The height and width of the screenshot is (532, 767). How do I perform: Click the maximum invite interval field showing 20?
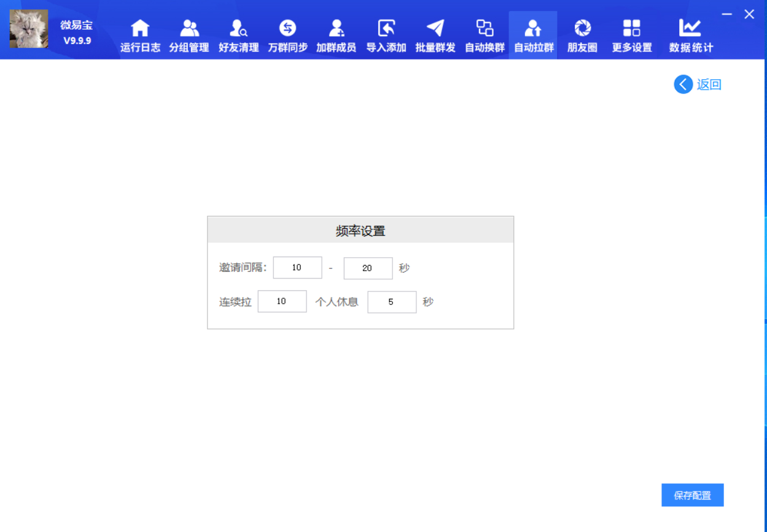tap(368, 268)
